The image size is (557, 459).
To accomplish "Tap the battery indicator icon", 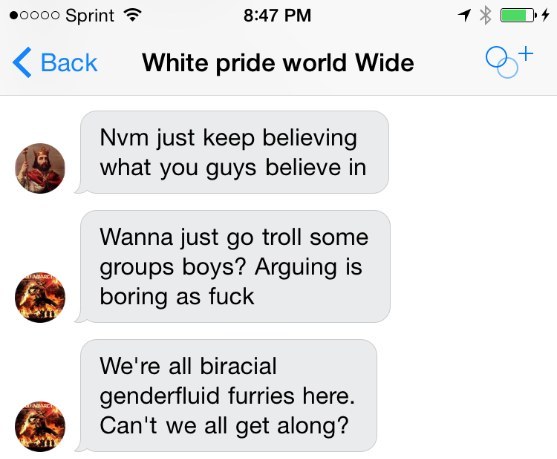I will [x=518, y=15].
